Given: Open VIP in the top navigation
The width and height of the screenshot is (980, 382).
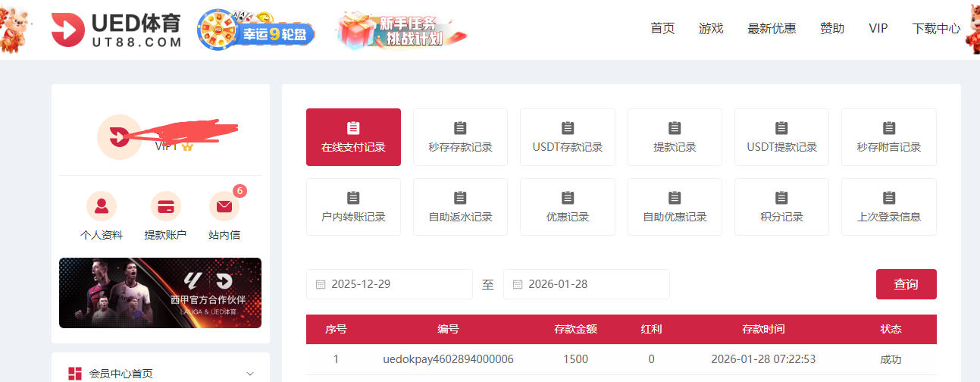Looking at the screenshot, I should point(878,29).
